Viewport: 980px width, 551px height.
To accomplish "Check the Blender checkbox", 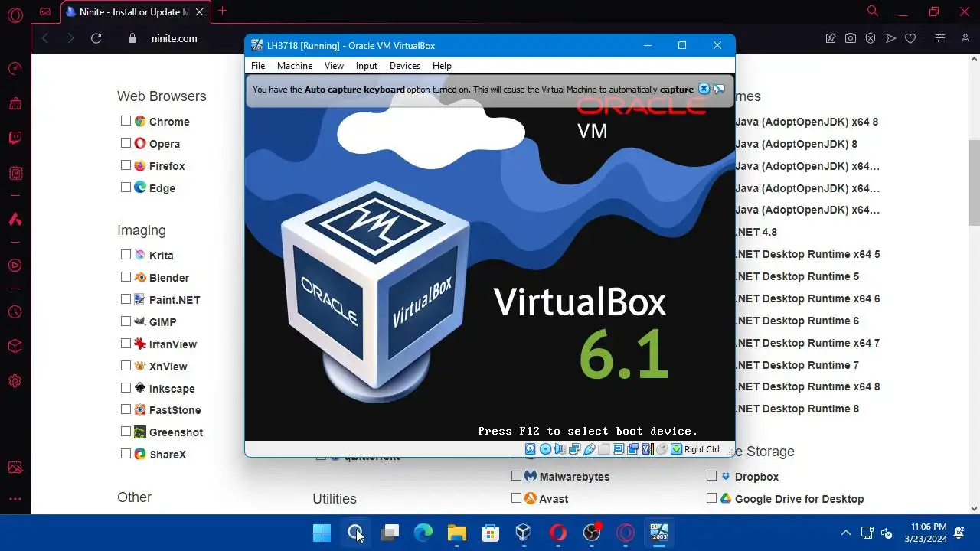I will pos(126,277).
